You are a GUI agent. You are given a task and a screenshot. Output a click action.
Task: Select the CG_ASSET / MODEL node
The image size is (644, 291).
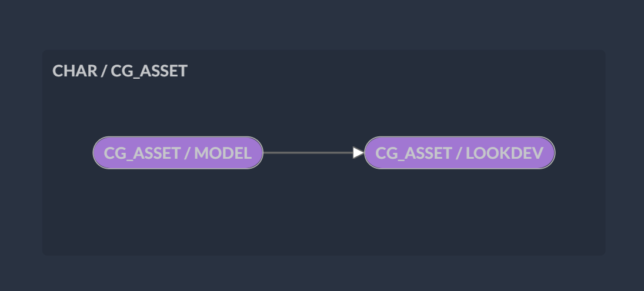pyautogui.click(x=178, y=153)
